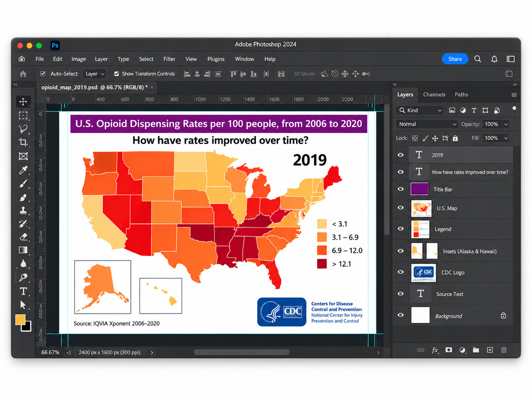Screen dimensions: 532x399
Task: Toggle Background layer visibility
Action: pyautogui.click(x=401, y=315)
